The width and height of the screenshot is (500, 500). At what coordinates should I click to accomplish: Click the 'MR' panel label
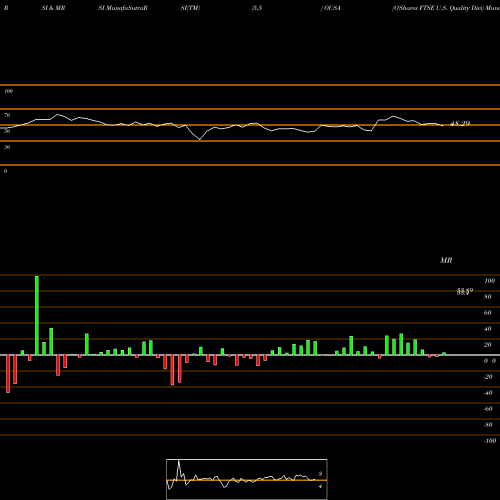[x=446, y=260]
